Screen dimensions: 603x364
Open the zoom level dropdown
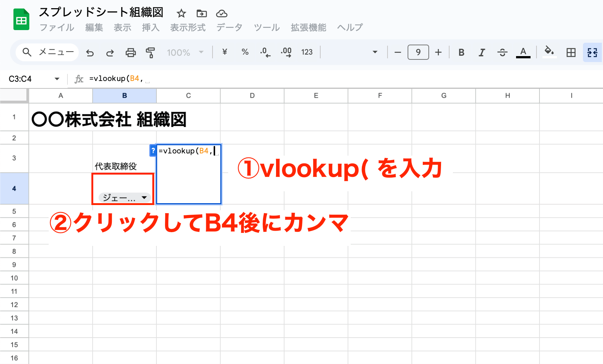coord(186,52)
